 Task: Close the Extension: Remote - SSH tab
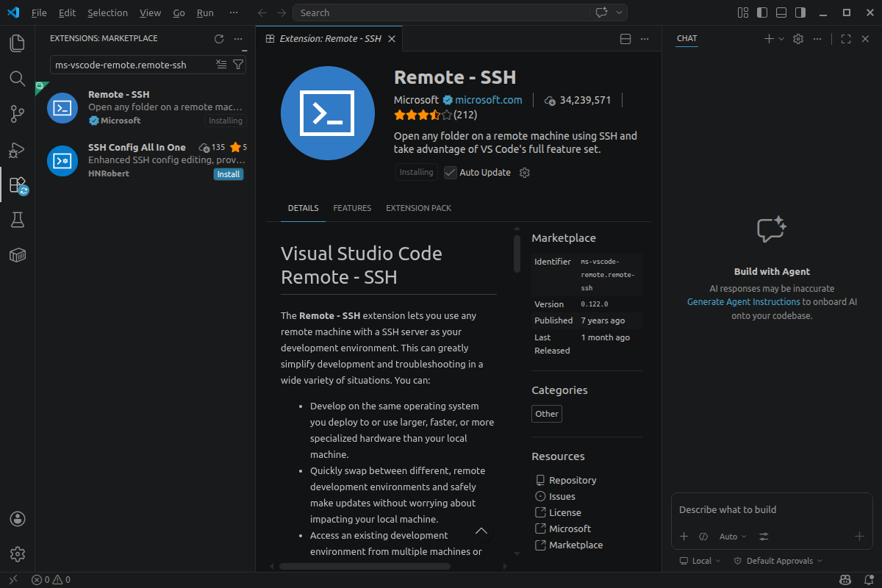pos(392,39)
